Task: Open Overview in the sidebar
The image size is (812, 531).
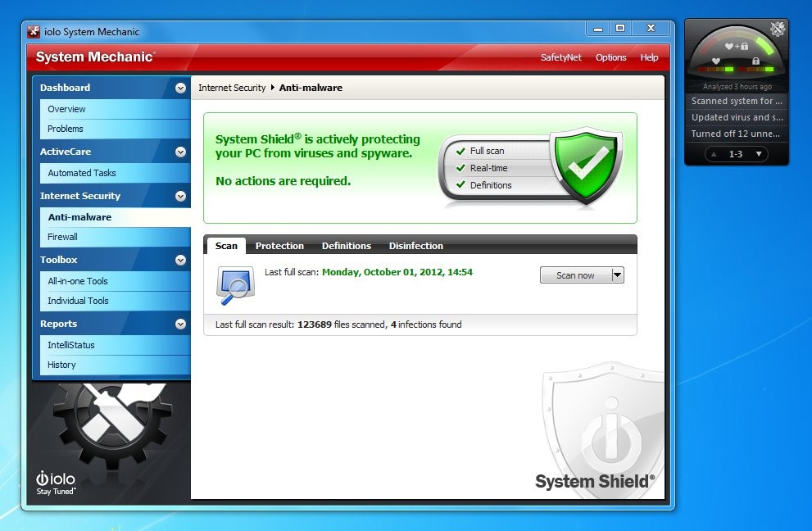Action: pyautogui.click(x=115, y=109)
